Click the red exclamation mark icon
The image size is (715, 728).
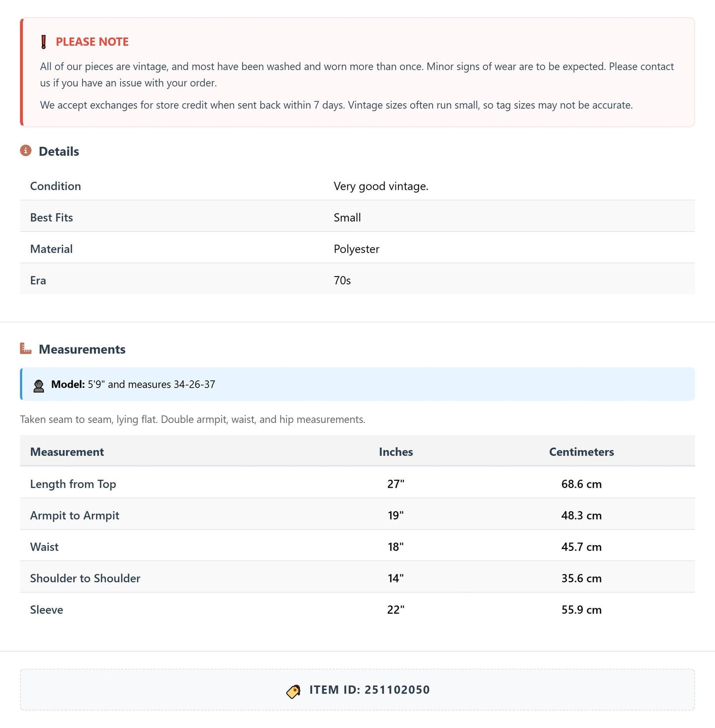point(44,42)
